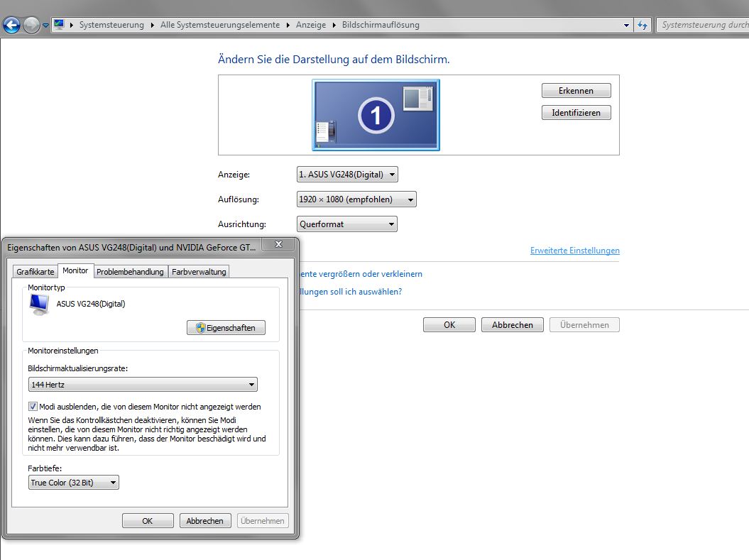749x560 pixels.
Task: Open the address bar history dropdown arrow
Action: pos(626,26)
